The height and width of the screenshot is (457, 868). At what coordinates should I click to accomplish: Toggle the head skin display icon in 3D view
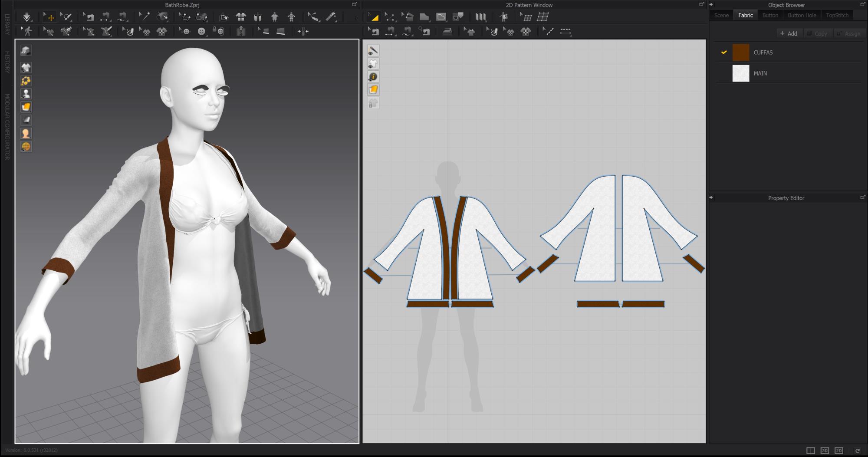pos(26,133)
